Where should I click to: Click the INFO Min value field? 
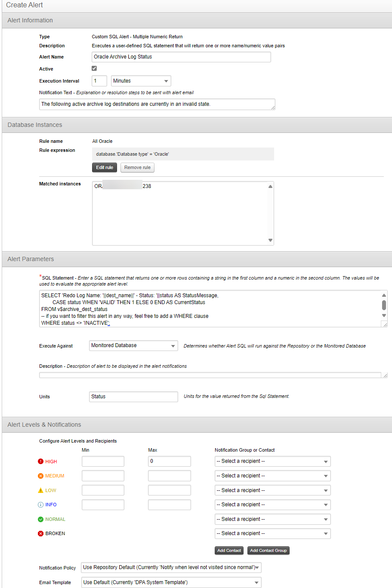tap(103, 505)
